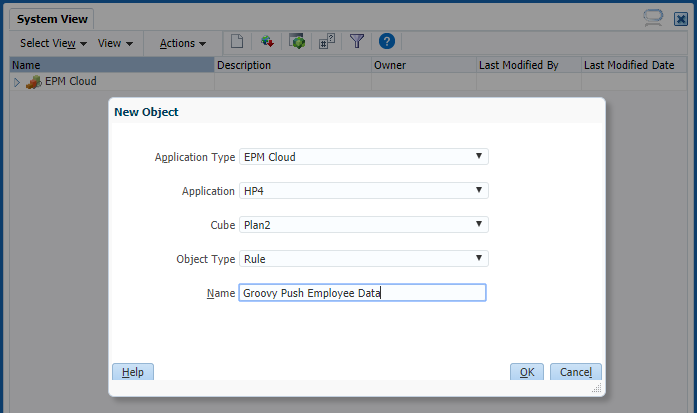The height and width of the screenshot is (413, 697).
Task: Click the blue Help question mark icon
Action: [387, 42]
